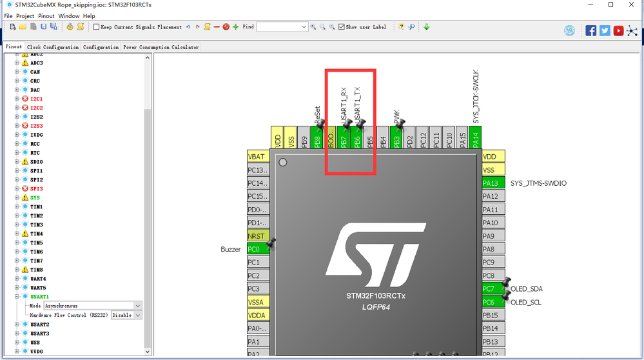This screenshot has width=644, height=360.
Task: Collapse the USART1 tree node
Action: point(17,297)
